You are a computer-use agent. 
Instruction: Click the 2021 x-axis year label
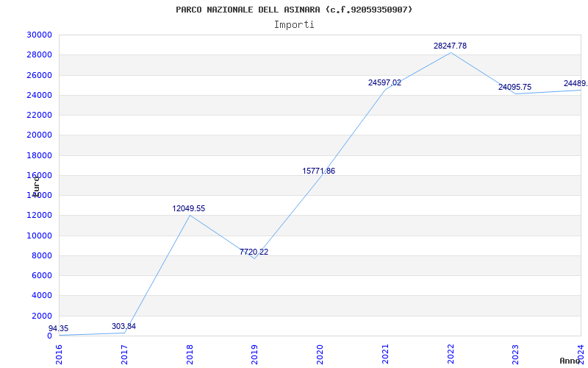pyautogui.click(x=385, y=354)
